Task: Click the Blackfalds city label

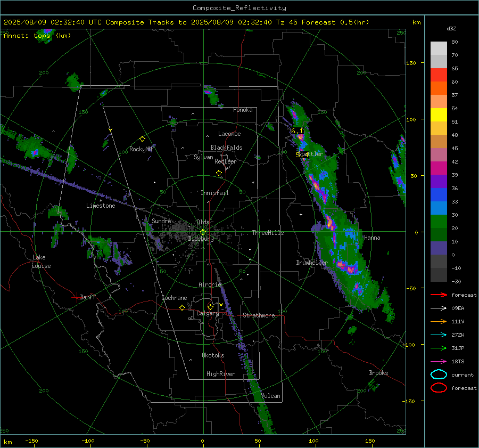Action: click(x=226, y=148)
